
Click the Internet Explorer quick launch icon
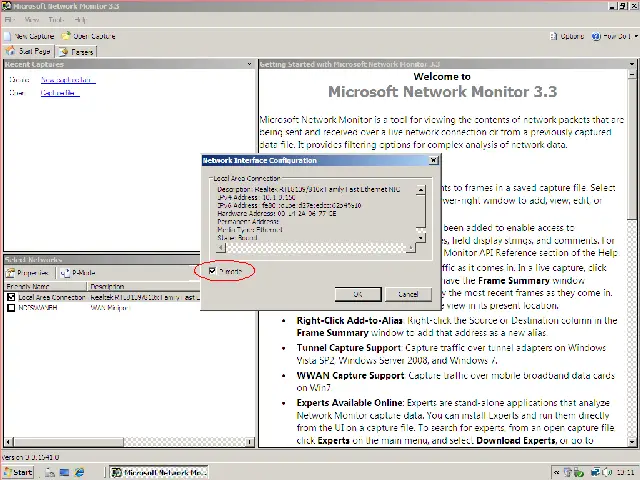tap(79, 472)
